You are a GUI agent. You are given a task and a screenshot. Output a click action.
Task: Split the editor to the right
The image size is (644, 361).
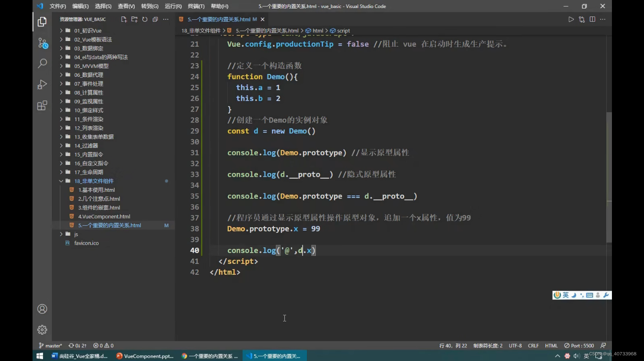coord(592,19)
